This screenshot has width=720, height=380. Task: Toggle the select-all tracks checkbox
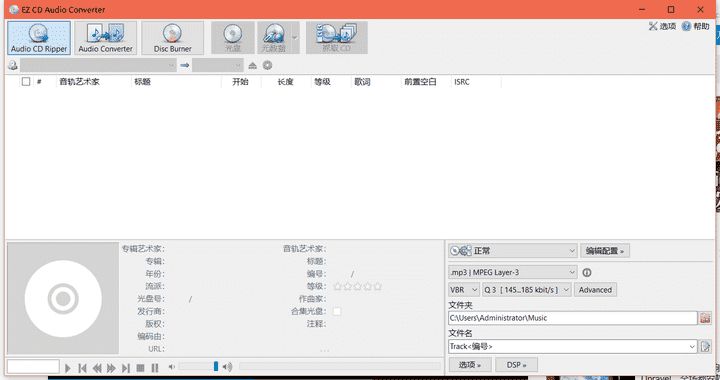[26, 82]
